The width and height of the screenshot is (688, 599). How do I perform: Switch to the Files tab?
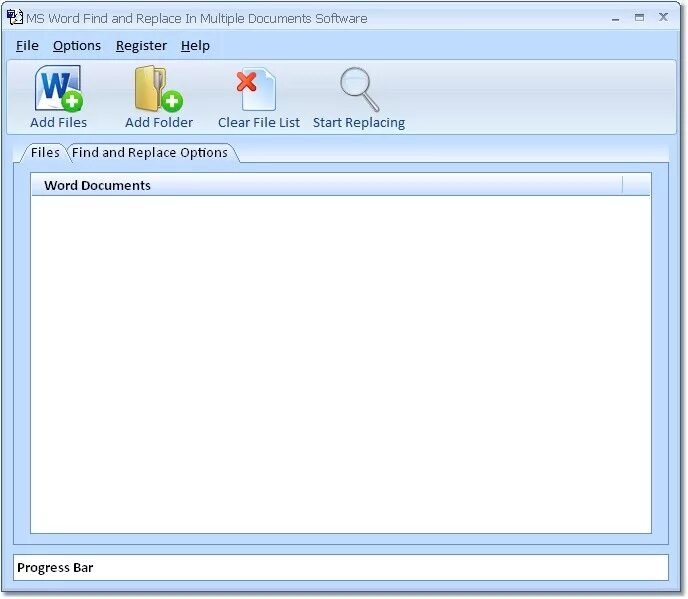tap(45, 153)
